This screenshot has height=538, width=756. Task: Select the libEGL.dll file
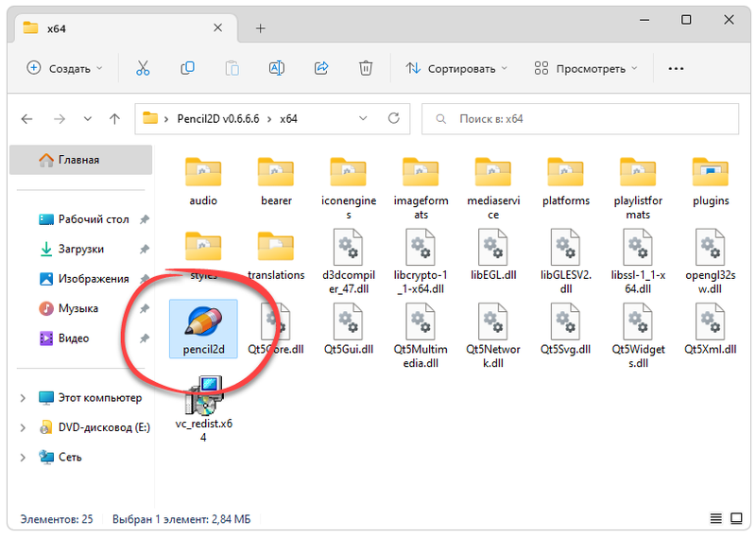pos(493,255)
